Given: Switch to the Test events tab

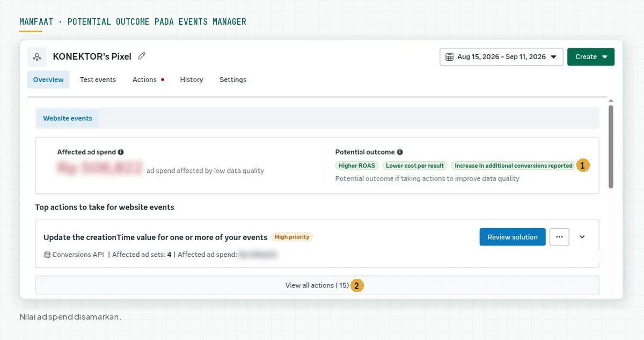Looking at the screenshot, I should (98, 79).
